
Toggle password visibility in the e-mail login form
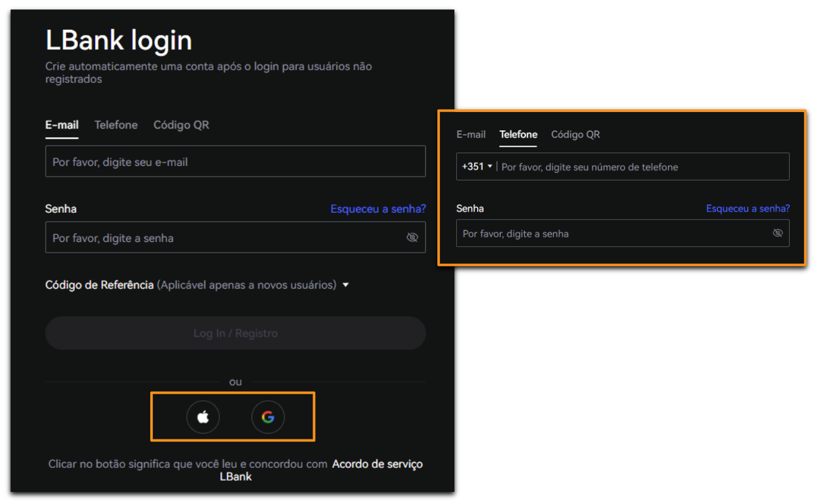click(412, 237)
